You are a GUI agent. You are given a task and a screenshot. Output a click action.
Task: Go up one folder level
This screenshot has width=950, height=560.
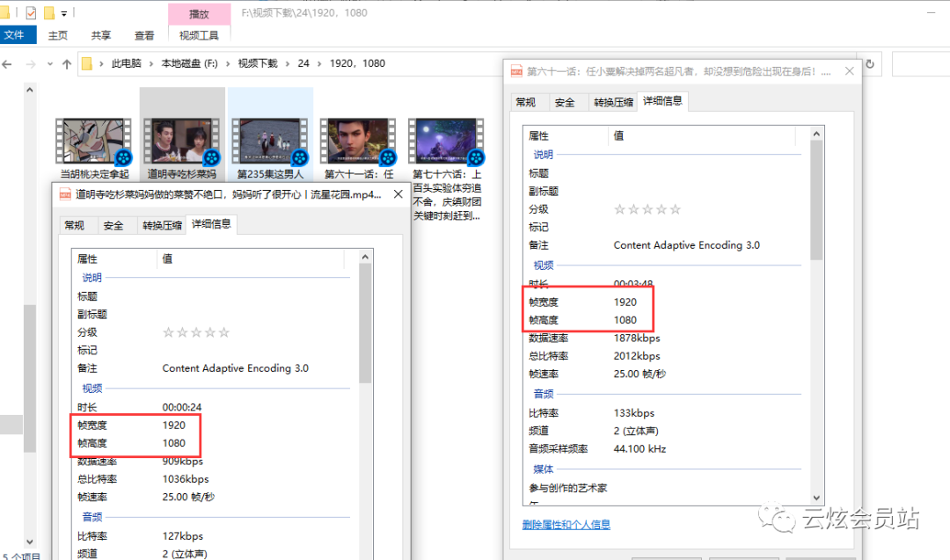[67, 63]
